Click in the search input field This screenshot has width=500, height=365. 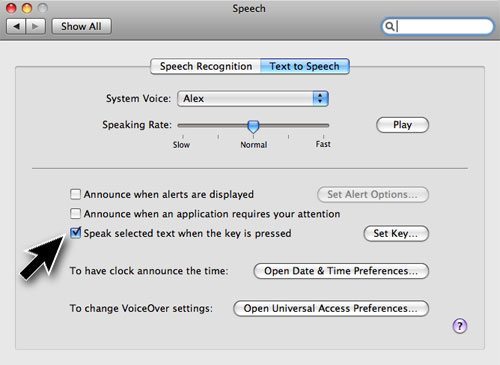[x=443, y=26]
